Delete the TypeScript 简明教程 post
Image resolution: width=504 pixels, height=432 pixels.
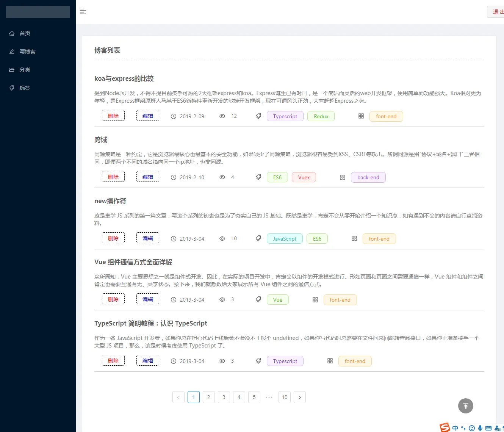(x=113, y=360)
